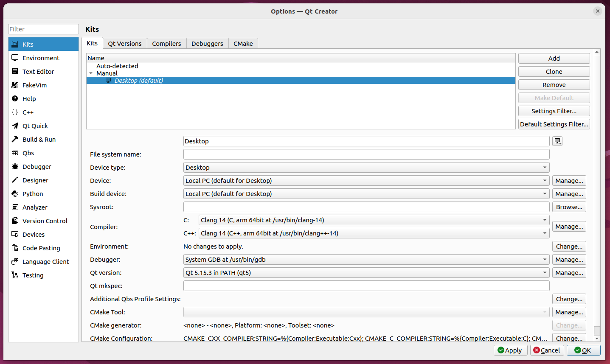Open the Kits category icon in sidebar

point(15,44)
